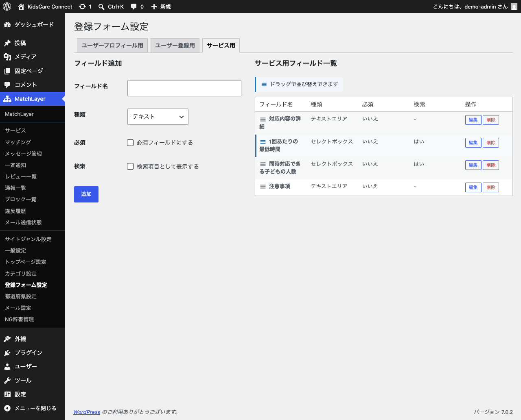521x420 pixels.
Task: Click 削除 for 1回あたりの最低時間 row
Action: pos(491,143)
